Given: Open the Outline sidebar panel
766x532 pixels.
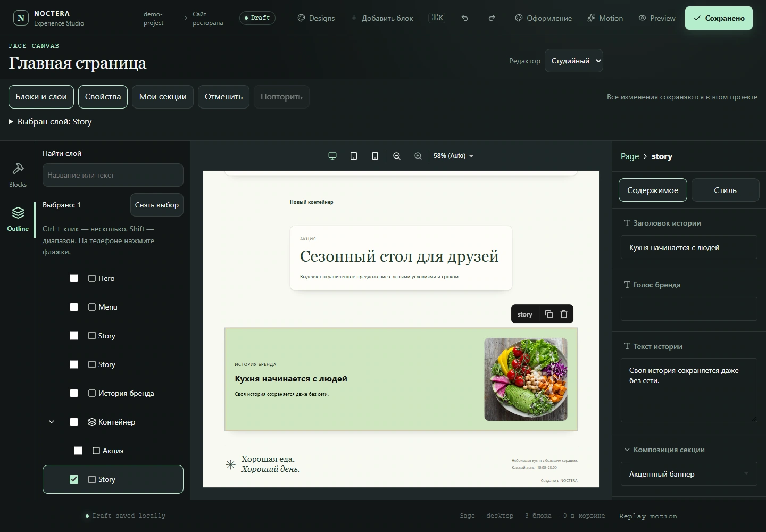Looking at the screenshot, I should pos(18,219).
